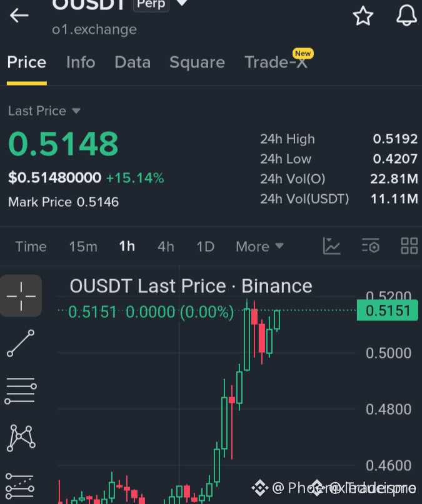Open the chart indicators line-graph icon
Viewport: 422px width, 504px height.
[331, 246]
